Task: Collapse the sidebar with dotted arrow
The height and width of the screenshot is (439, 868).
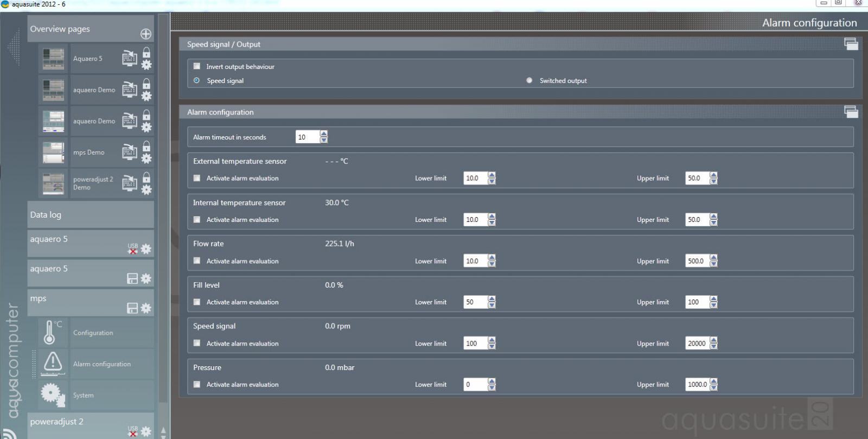Action: (x=14, y=48)
